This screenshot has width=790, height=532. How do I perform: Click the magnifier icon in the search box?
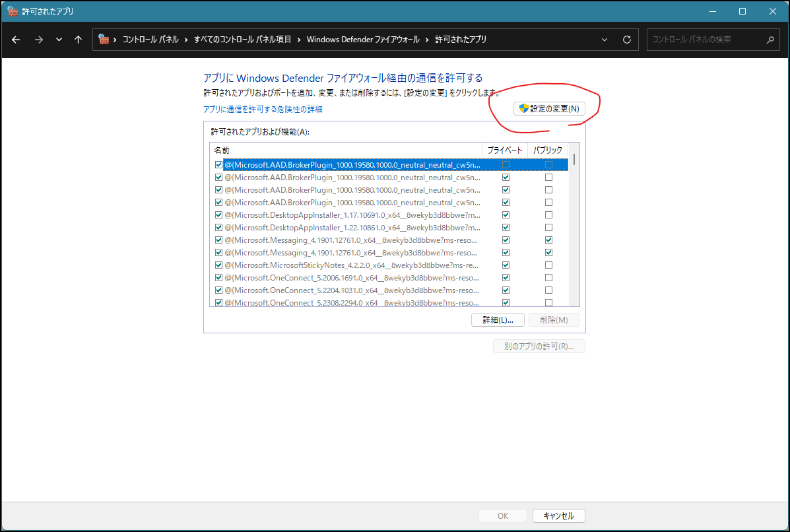[x=770, y=40]
